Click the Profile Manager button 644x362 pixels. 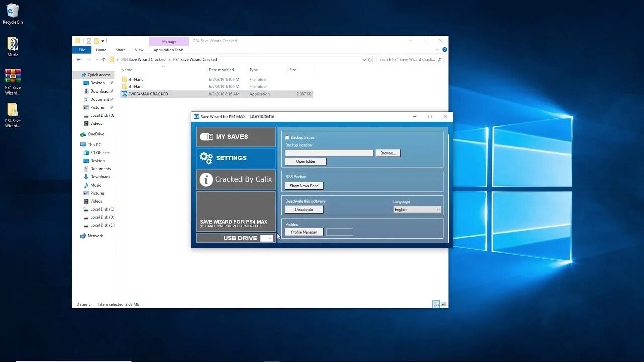pos(304,232)
